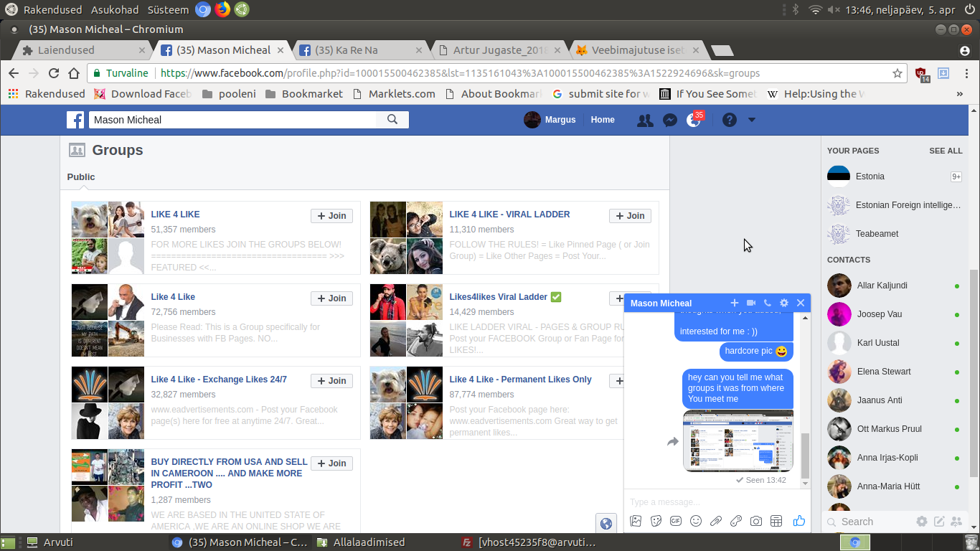Open chat options gear in Mason Micheal header
980x551 pixels.
(x=784, y=303)
